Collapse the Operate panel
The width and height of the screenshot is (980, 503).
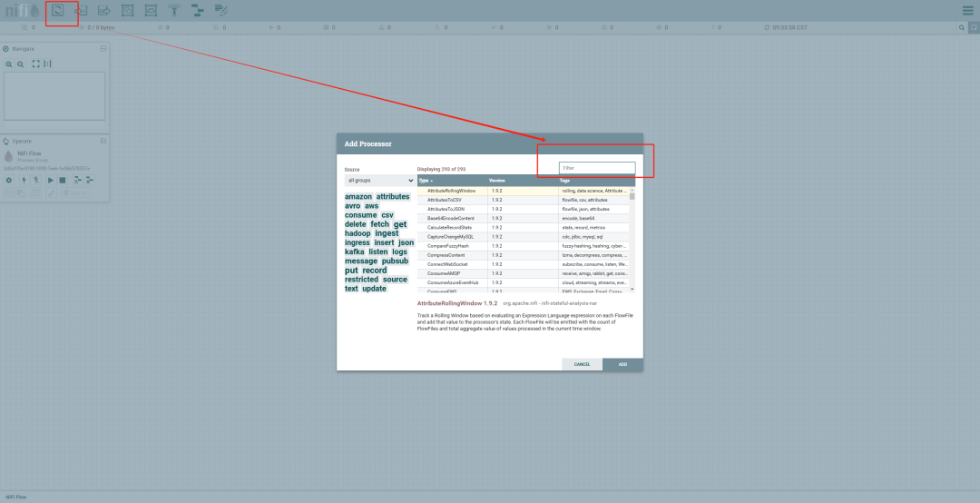tap(103, 142)
